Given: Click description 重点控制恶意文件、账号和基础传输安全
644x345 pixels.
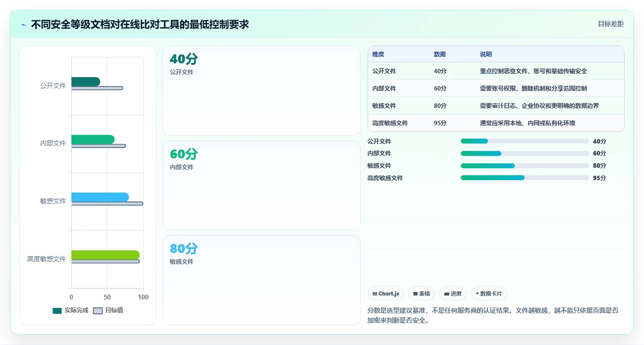Looking at the screenshot, I should coord(533,71).
